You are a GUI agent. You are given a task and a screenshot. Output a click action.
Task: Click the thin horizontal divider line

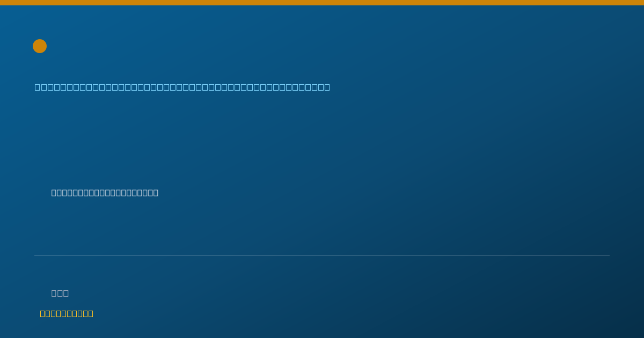(322, 255)
